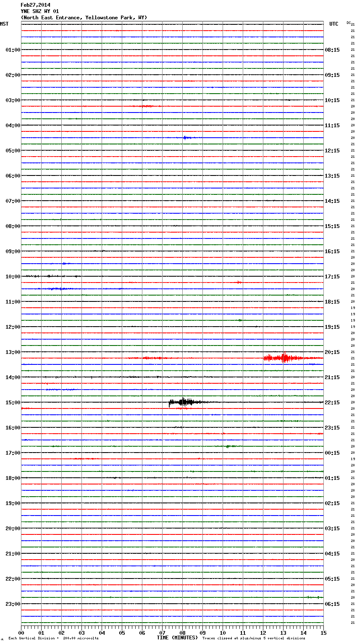Click the "02:15" UTC time label
357x644 pixels.
[332, 503]
